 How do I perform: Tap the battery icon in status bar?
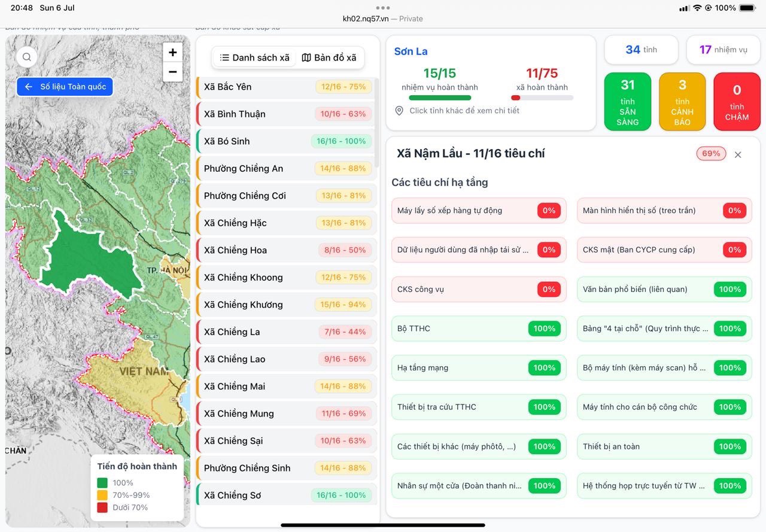coord(747,8)
